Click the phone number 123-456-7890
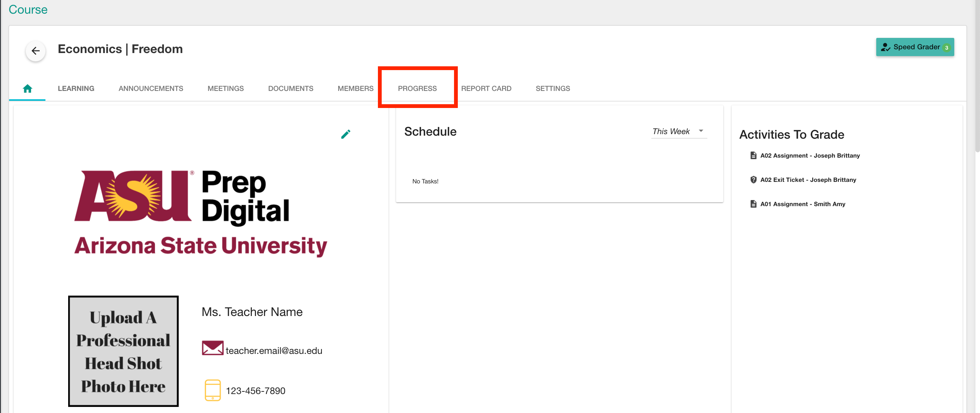The height and width of the screenshot is (413, 980). point(256,391)
